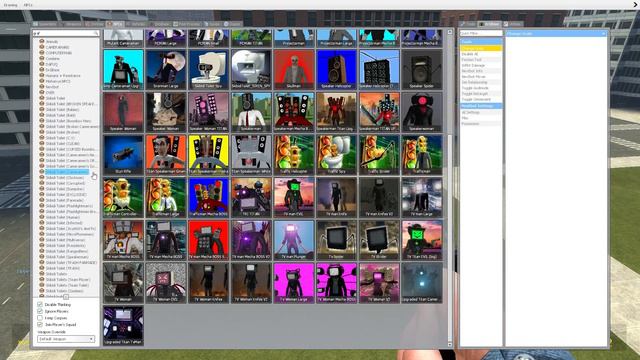
Task: Open the Weapon Override dropdown
Action: tap(66, 339)
